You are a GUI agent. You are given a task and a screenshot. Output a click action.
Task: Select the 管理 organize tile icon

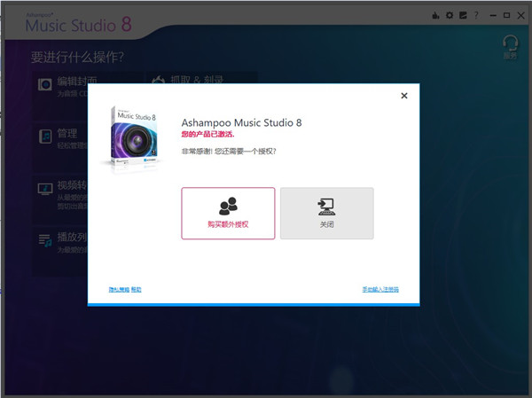[x=45, y=137]
